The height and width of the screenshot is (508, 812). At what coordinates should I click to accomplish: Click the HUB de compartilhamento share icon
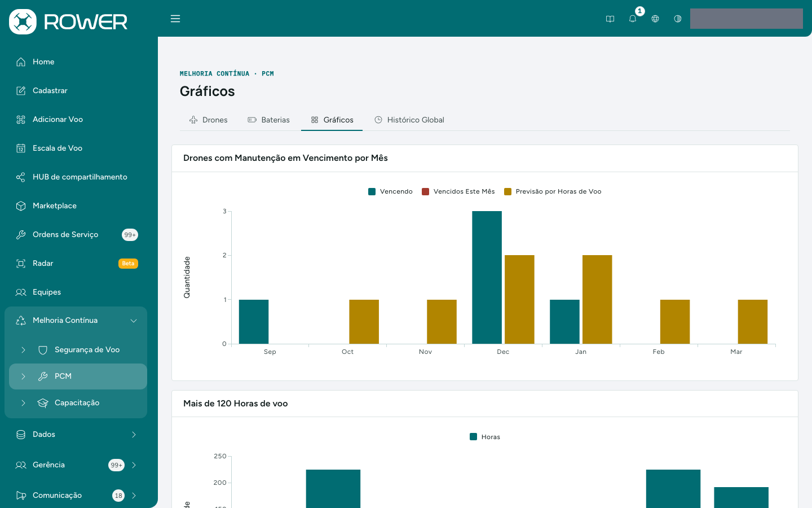pos(21,177)
